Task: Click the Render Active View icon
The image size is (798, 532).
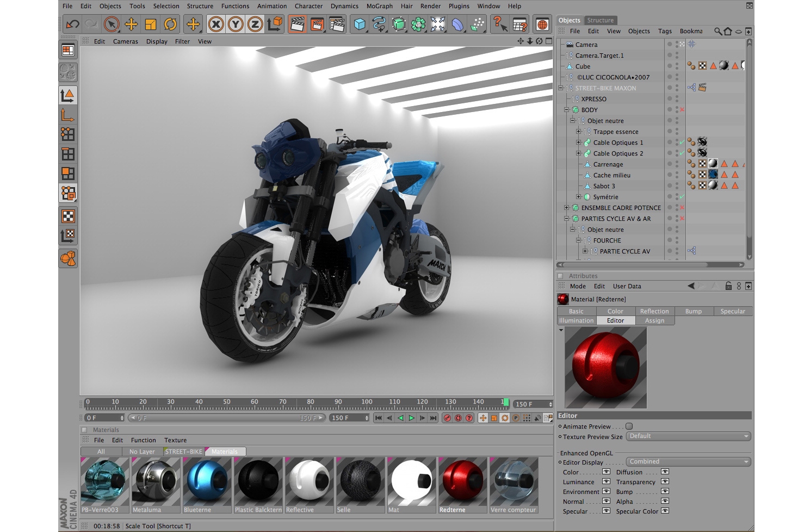Action: click(x=297, y=24)
